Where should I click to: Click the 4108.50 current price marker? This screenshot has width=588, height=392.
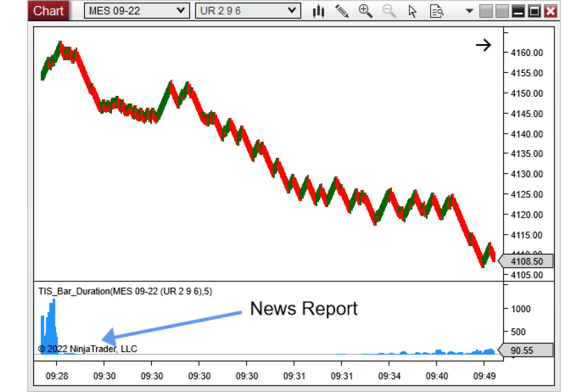(526, 261)
